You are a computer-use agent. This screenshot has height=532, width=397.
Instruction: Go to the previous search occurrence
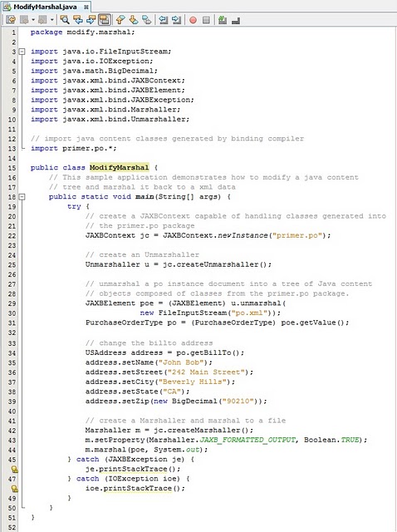pos(78,20)
